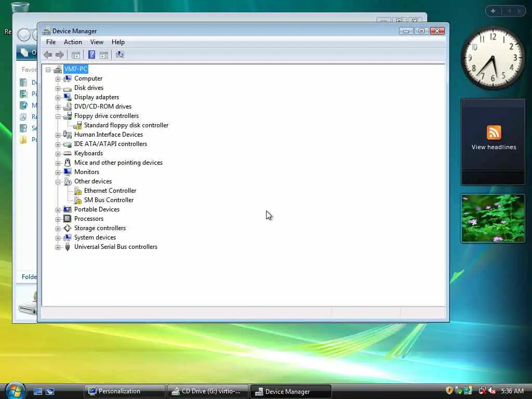532x399 pixels.
Task: Switch to CD Drive (G:) virtio taskbar button
Action: (207, 391)
